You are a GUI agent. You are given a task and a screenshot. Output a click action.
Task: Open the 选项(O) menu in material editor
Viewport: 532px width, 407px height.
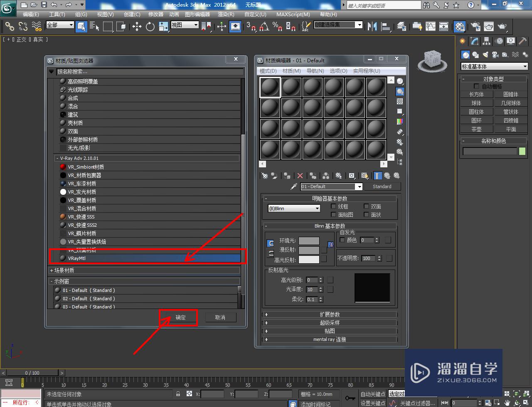tap(338, 71)
